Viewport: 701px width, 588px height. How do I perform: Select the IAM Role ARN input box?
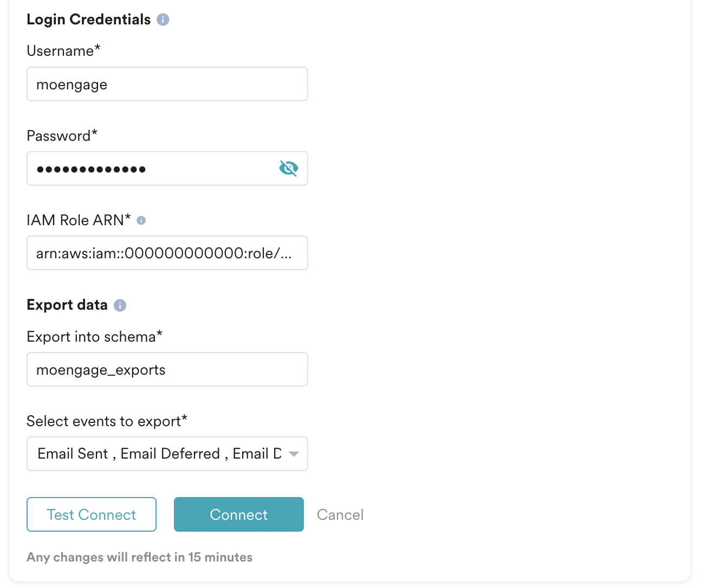[167, 253]
